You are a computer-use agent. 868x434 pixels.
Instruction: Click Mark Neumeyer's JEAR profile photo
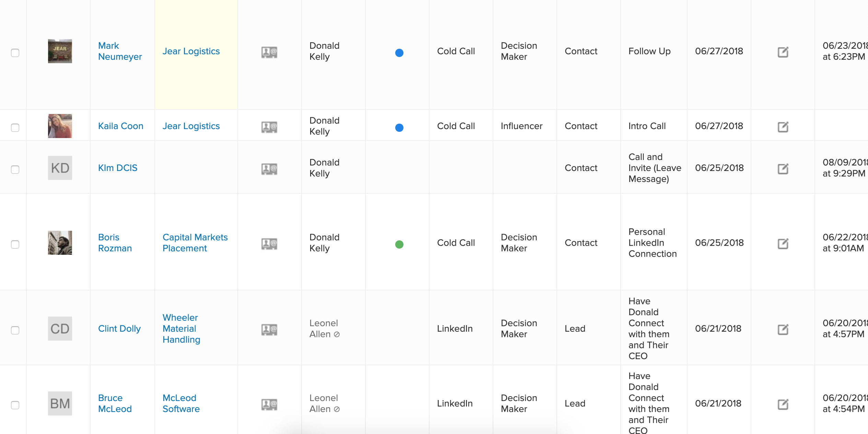(60, 51)
